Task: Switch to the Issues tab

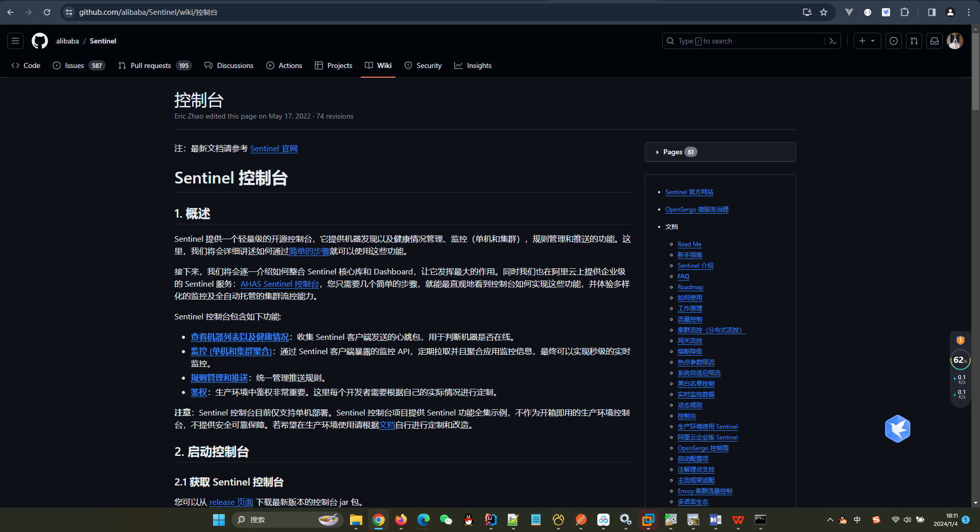Action: 74,65
